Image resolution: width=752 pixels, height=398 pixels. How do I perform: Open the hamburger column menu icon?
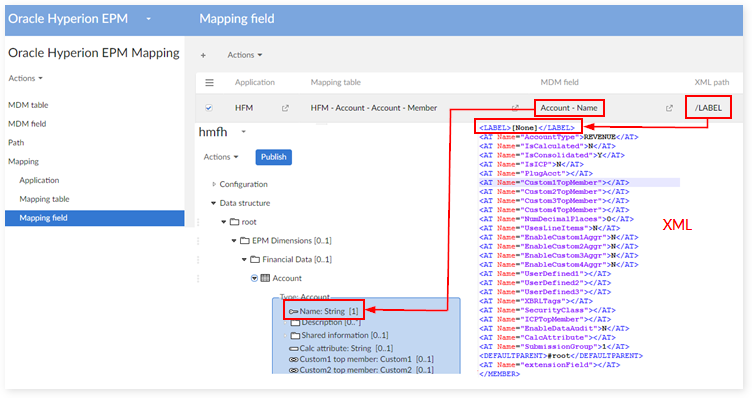coord(210,82)
